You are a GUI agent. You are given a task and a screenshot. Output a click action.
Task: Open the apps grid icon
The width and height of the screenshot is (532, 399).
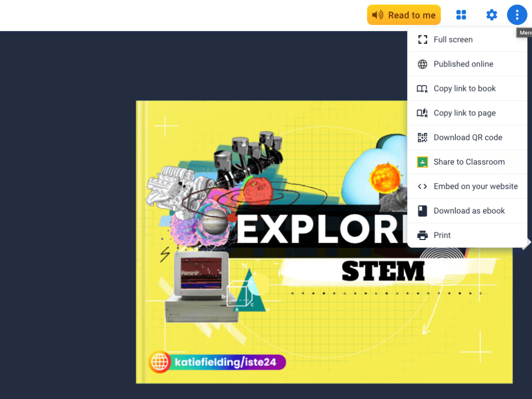461,15
